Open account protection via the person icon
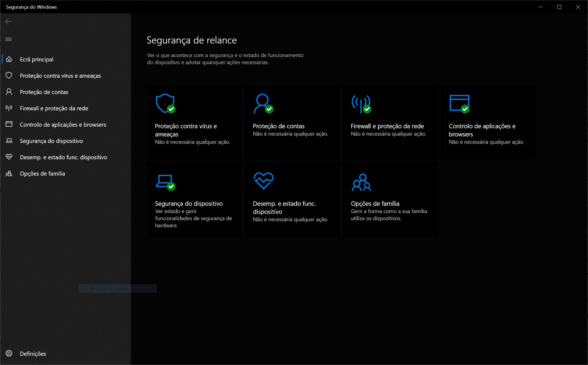The width and height of the screenshot is (588, 365). tap(9, 92)
